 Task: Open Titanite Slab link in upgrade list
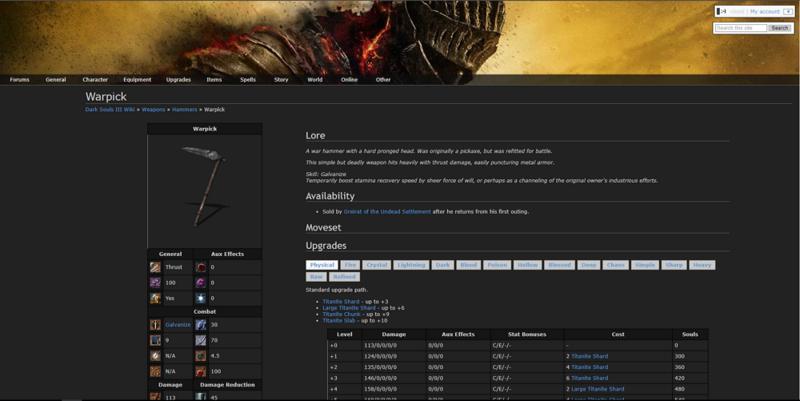click(339, 320)
